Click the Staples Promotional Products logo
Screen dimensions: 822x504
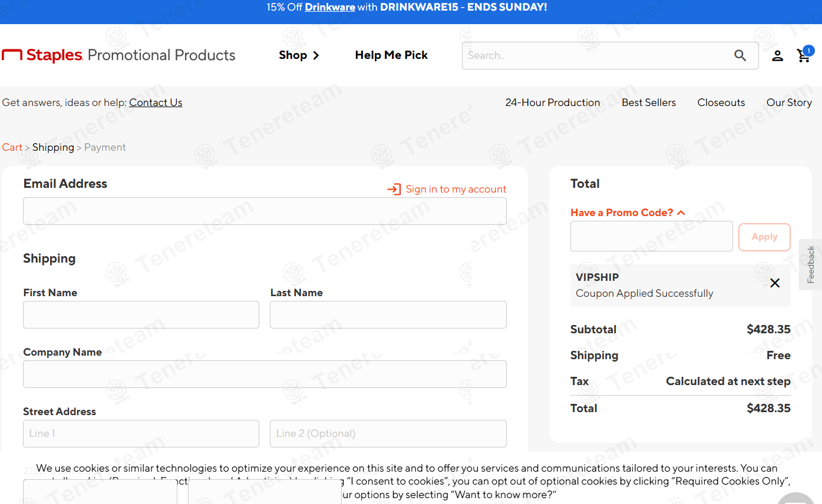click(x=118, y=55)
